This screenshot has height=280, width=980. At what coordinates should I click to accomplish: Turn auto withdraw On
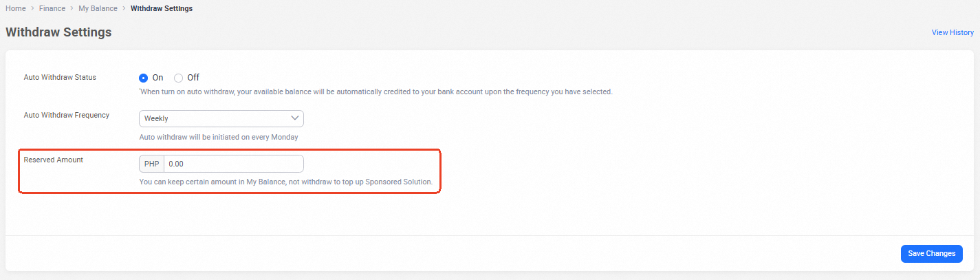[144, 78]
